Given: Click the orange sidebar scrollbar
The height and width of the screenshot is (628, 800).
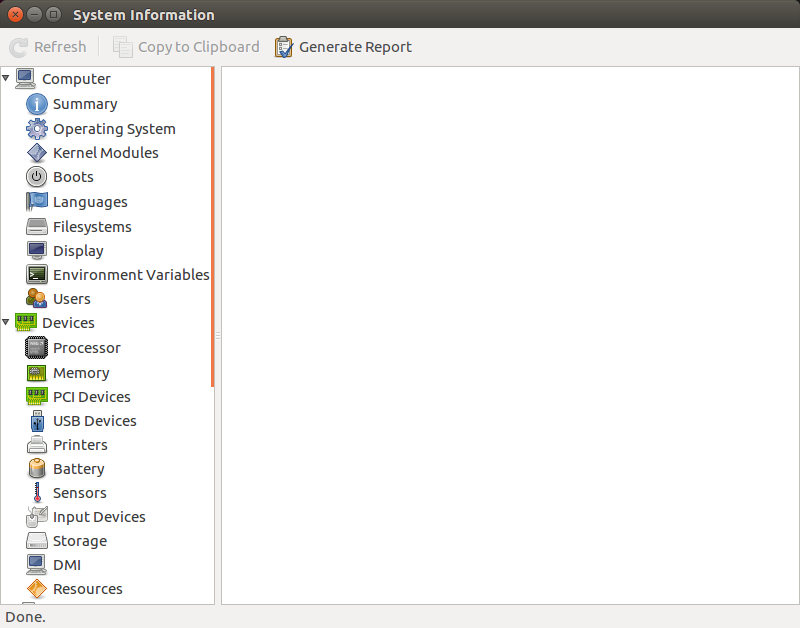Looking at the screenshot, I should (212, 227).
